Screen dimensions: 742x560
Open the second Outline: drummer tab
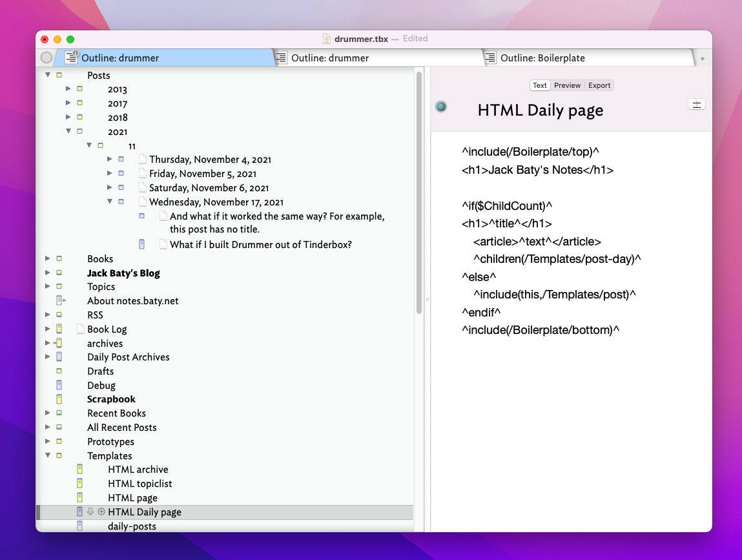pos(330,58)
